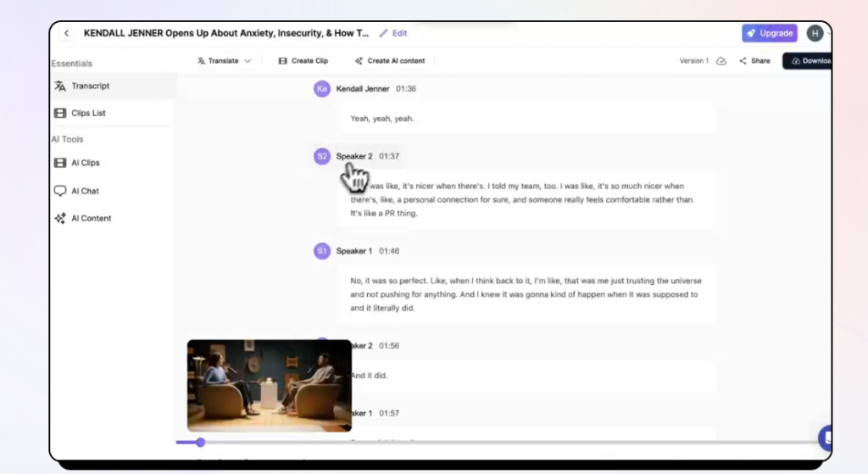
Task: Click the playback progress slider handle
Action: [x=200, y=443]
